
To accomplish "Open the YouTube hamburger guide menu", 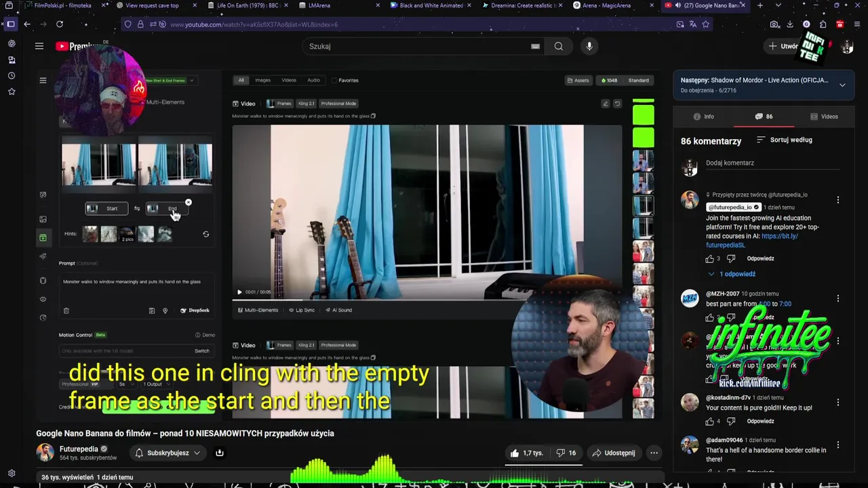I will click(x=39, y=46).
